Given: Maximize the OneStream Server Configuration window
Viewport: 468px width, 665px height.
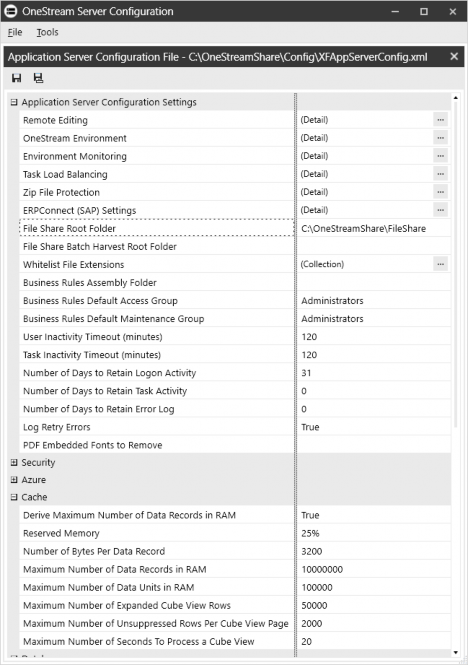Looking at the screenshot, I should (x=423, y=11).
